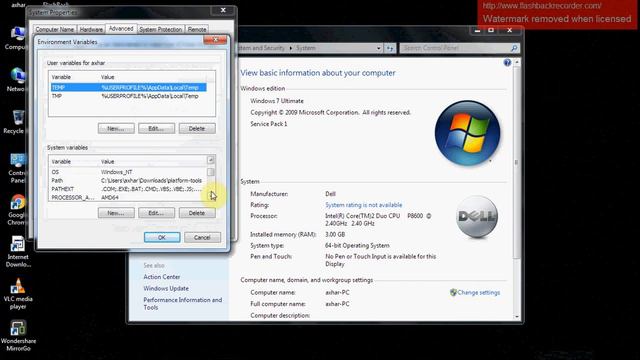Image resolution: width=640 pixels, height=360 pixels.
Task: Click the System window scroll down arrow
Action: (517, 317)
